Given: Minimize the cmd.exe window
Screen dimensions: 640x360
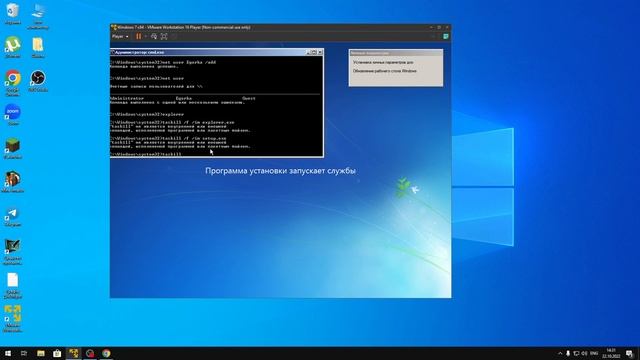Looking at the screenshot, I should (308, 52).
